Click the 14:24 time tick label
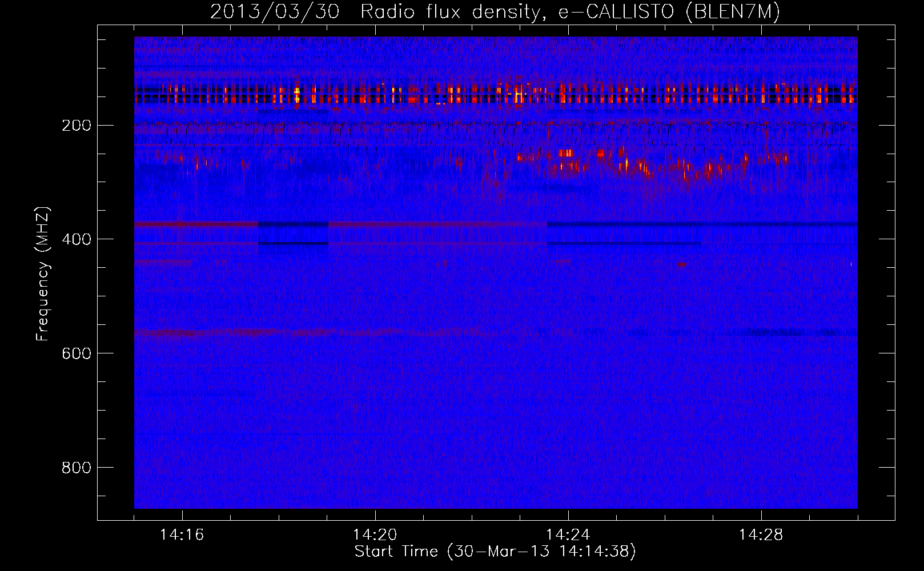Screen dimensions: 924x571 pos(568,535)
